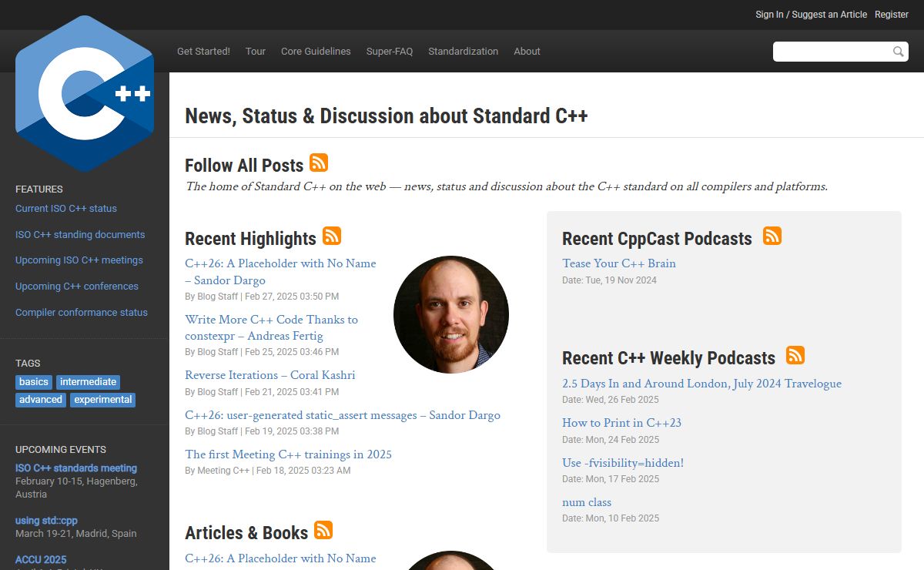Open the Standardization menu item
924x570 pixels.
point(464,52)
